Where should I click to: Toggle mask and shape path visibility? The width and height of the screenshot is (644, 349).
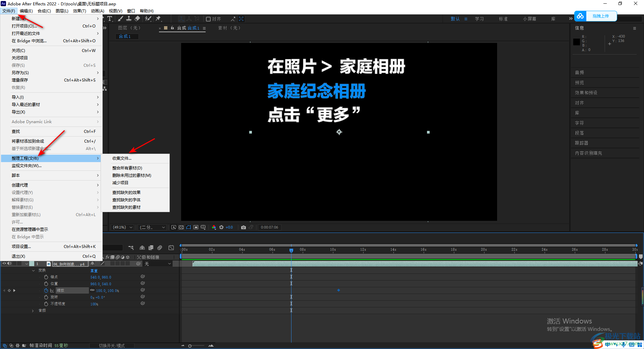tap(189, 227)
